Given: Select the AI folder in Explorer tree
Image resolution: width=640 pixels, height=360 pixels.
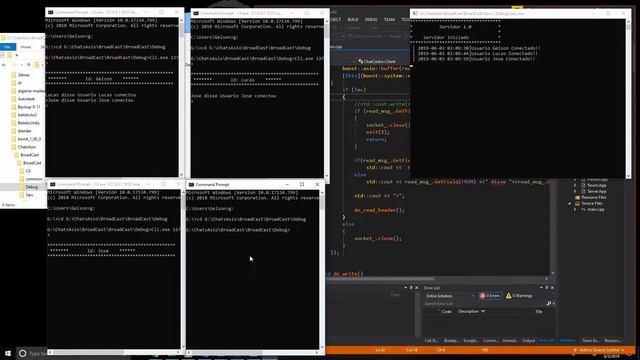Looking at the screenshot, I should pyautogui.click(x=20, y=83).
